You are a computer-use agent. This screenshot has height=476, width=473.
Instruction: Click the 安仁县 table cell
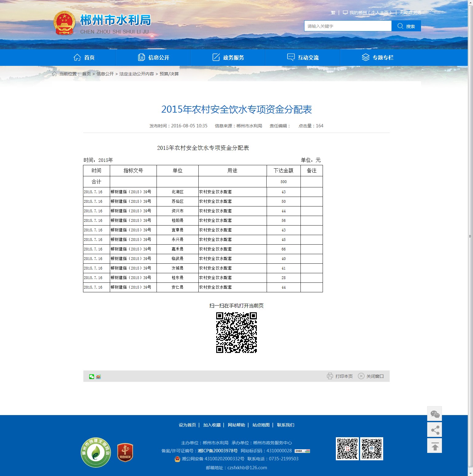tap(177, 287)
